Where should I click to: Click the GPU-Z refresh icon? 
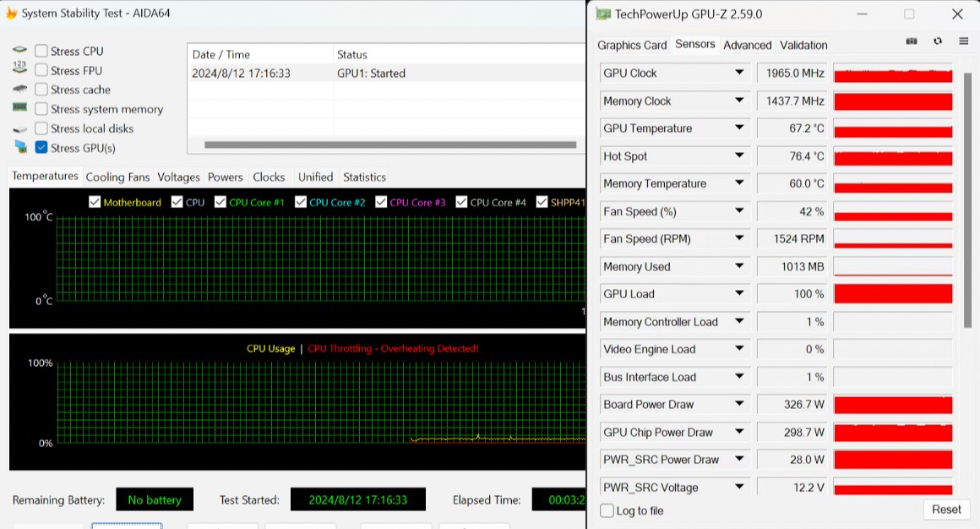938,41
